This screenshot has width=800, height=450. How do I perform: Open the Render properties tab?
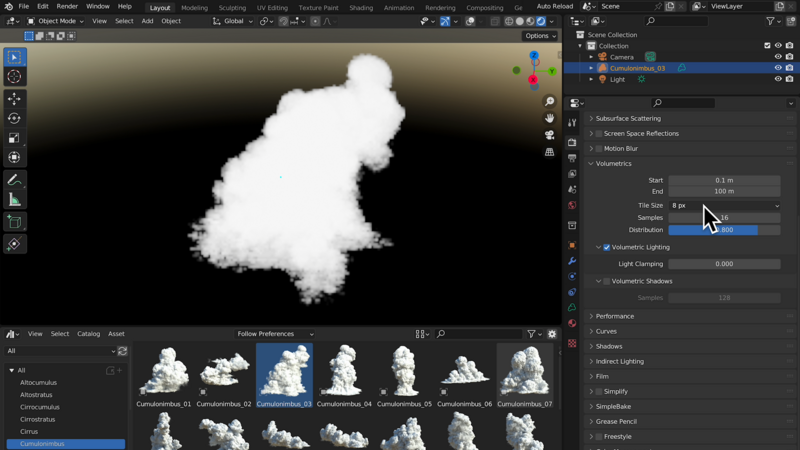point(572,142)
